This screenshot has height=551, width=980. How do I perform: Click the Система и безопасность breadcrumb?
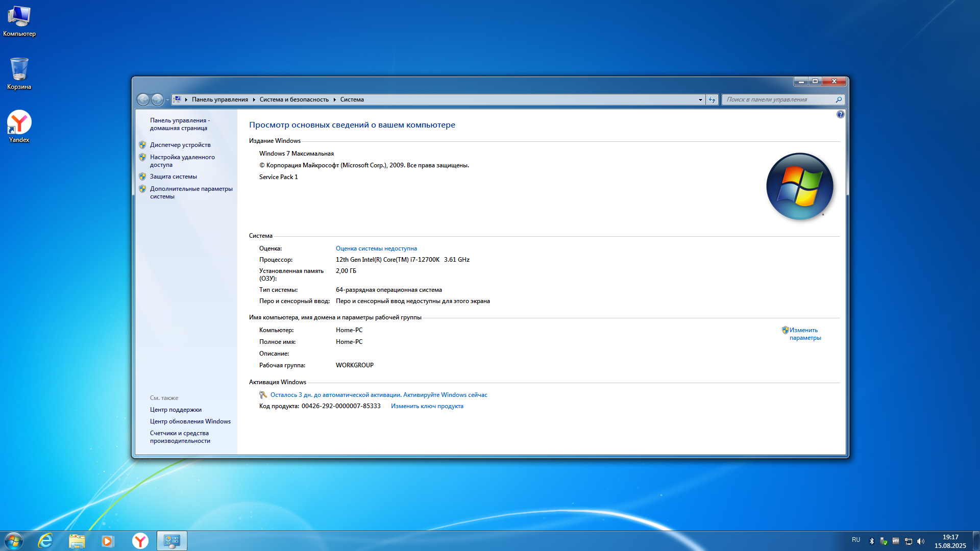294,99
